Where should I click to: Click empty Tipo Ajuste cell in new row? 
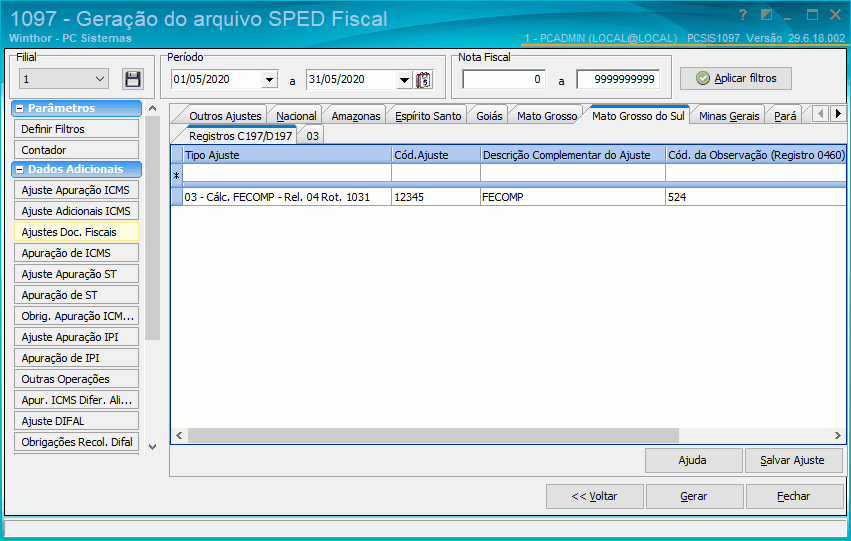[x=287, y=173]
